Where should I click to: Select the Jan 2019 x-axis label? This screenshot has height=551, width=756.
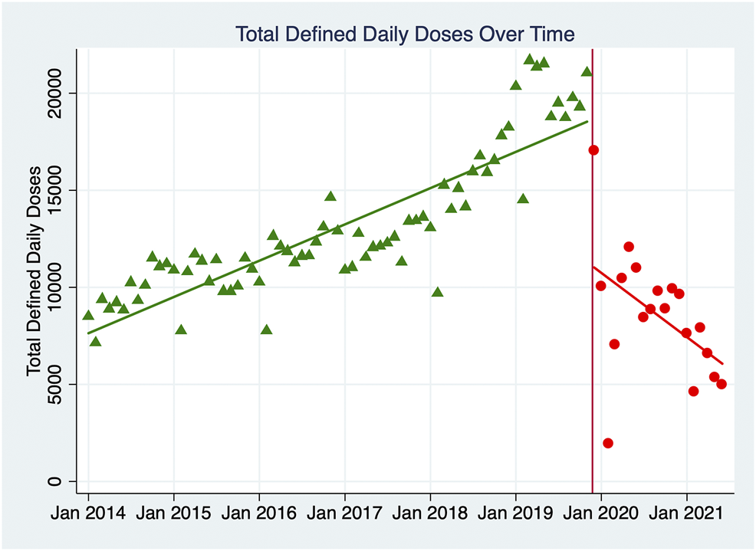pyautogui.click(x=516, y=511)
